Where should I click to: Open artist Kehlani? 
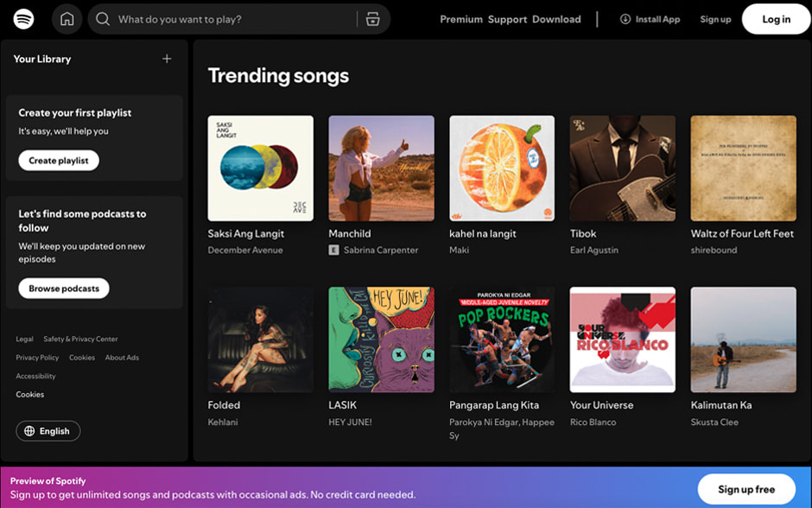[x=223, y=422]
